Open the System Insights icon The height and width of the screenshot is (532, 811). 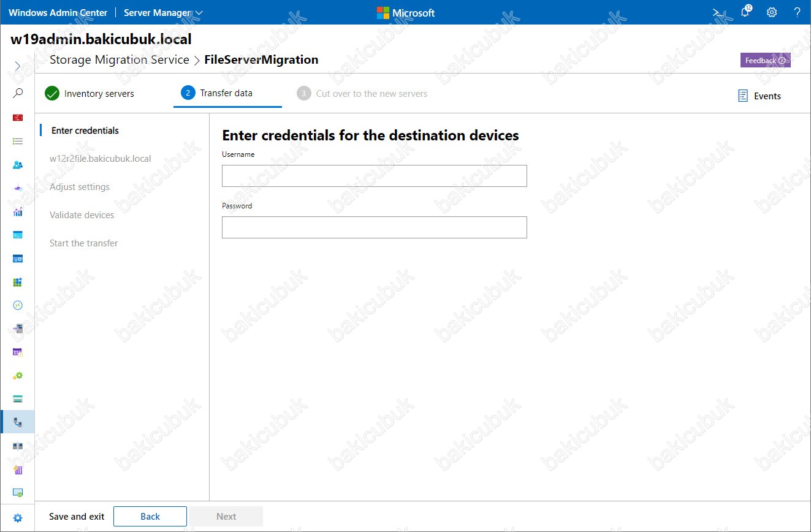[18, 469]
